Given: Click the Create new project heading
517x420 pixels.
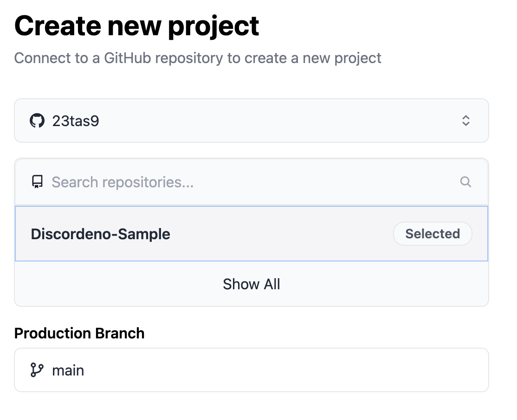Looking at the screenshot, I should (x=137, y=26).
